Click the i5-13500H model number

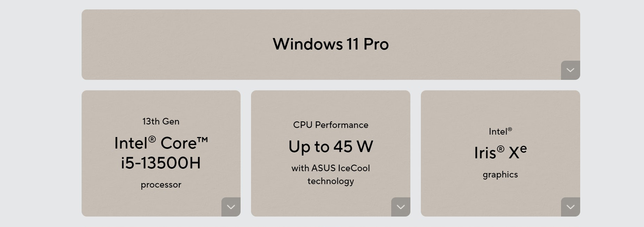click(x=161, y=163)
